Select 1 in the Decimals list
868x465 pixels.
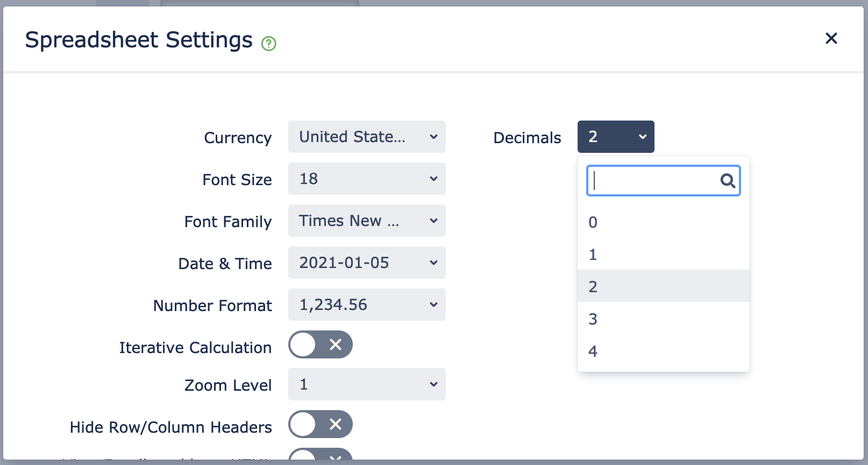(663, 255)
